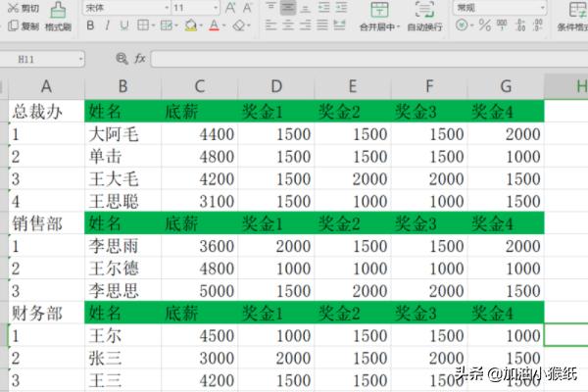This screenshot has height=392, width=588.
Task: Click the decrease indent icon
Action: click(x=323, y=8)
